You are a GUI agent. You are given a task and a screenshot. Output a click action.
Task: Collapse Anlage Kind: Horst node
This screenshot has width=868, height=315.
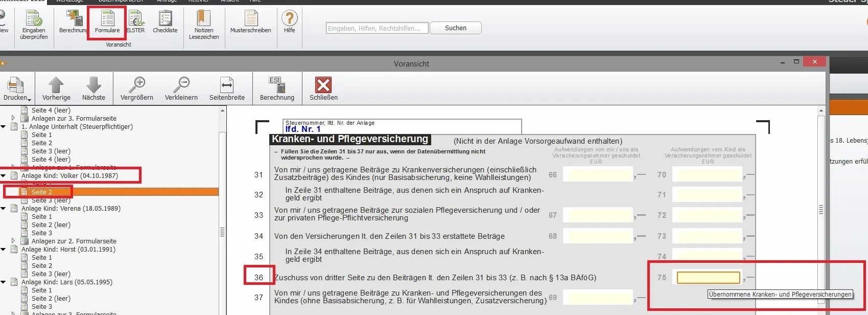tap(4, 250)
